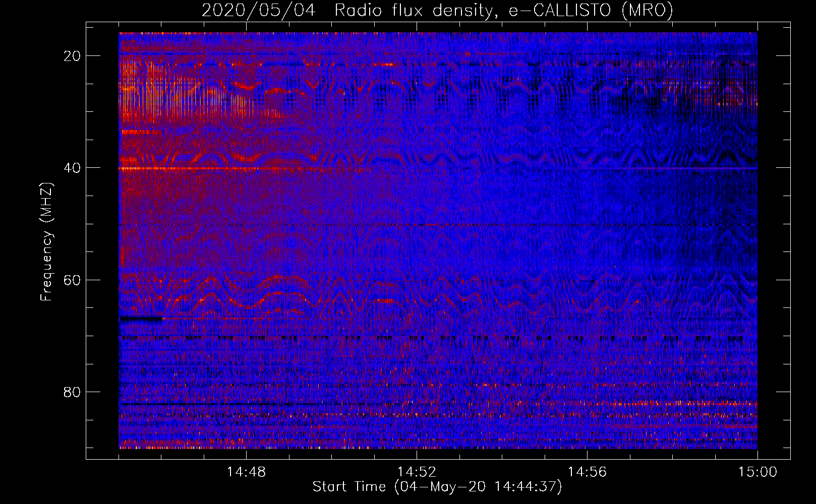The width and height of the screenshot is (816, 504).
Task: Click the 14:52 time tick label
Action: [417, 472]
